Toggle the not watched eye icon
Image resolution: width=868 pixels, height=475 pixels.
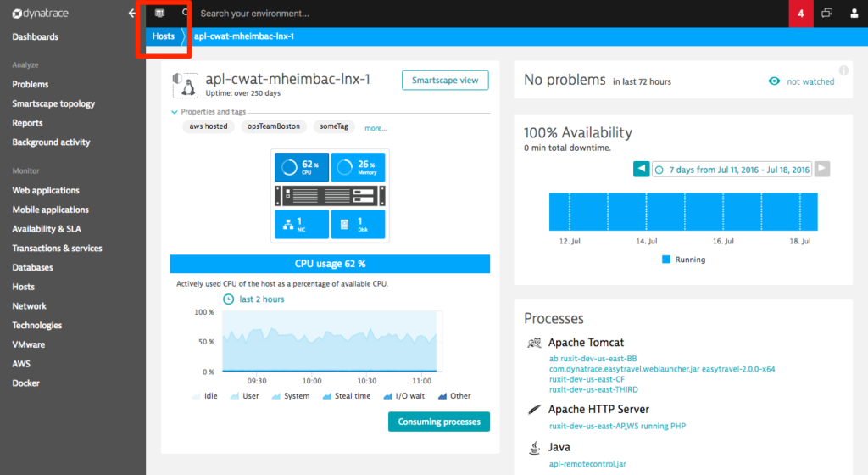[774, 81]
